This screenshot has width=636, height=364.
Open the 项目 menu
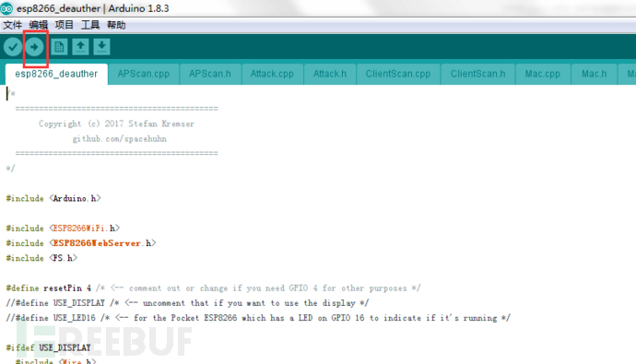65,25
